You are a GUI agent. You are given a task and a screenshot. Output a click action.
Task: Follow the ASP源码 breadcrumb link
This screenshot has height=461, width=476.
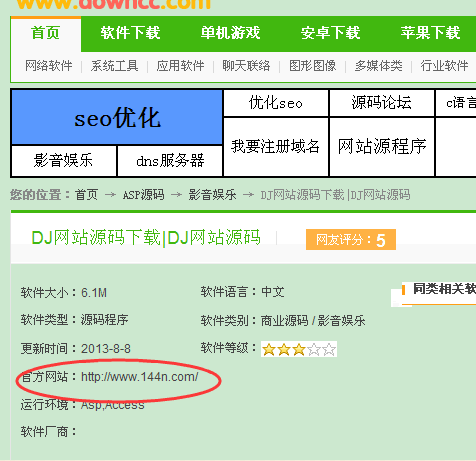click(144, 195)
